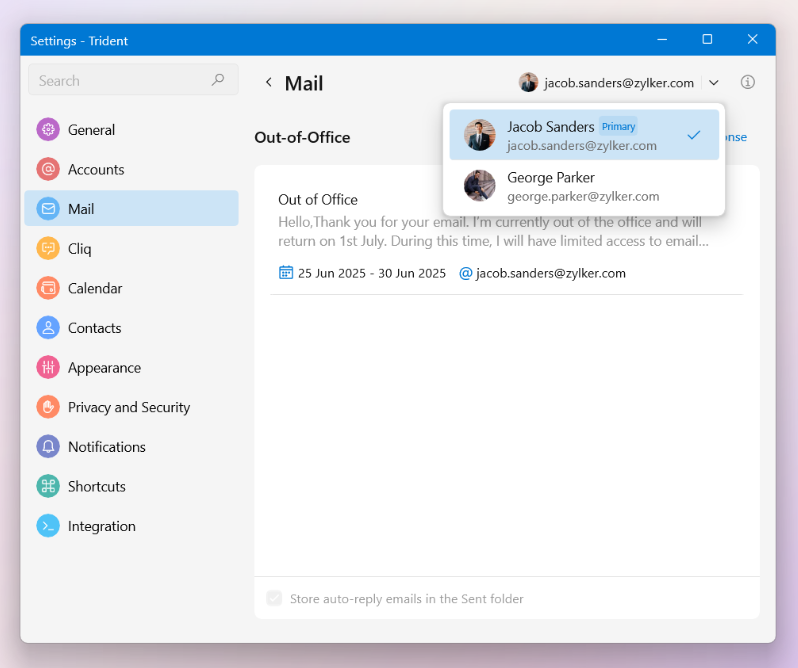Viewport: 798px width, 668px height.
Task: Collapse the account dropdown chevron
Action: pyautogui.click(x=714, y=82)
